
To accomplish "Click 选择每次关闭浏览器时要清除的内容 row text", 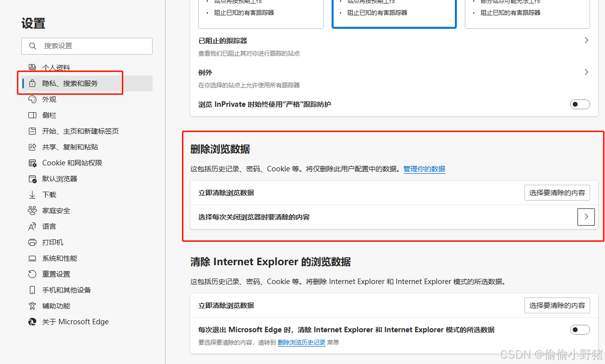I will tap(254, 217).
